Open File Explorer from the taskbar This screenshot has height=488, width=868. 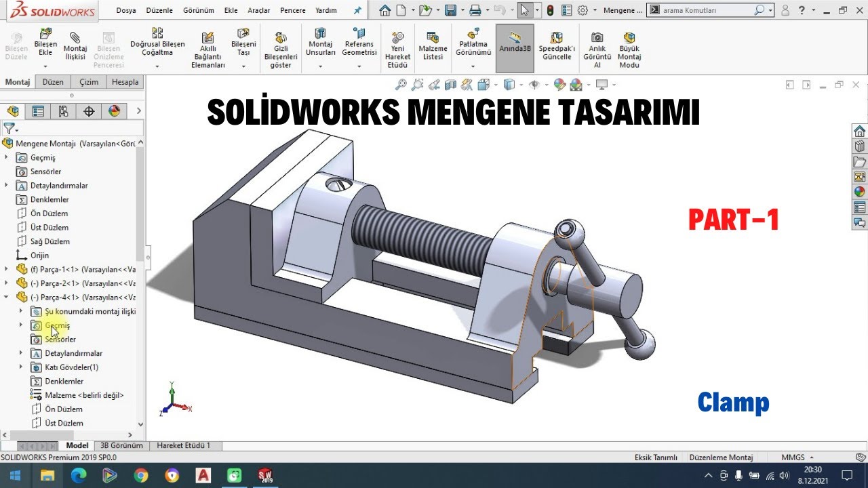(x=47, y=475)
